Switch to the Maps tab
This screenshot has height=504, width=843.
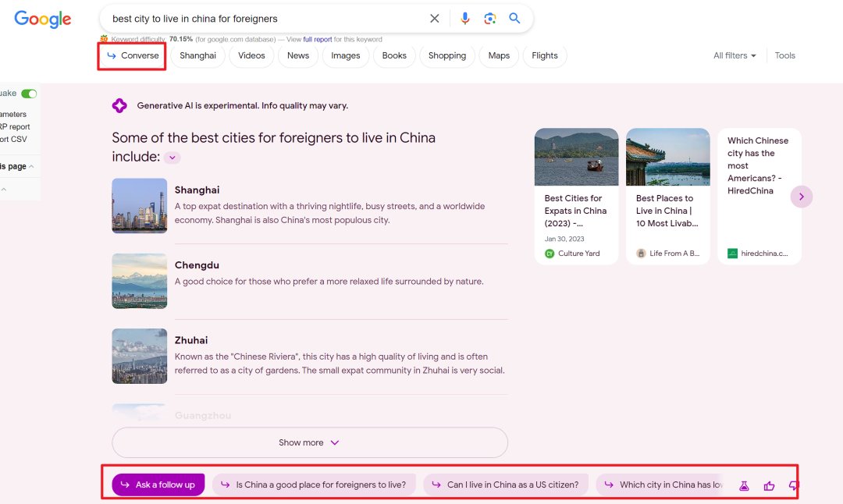coord(499,56)
